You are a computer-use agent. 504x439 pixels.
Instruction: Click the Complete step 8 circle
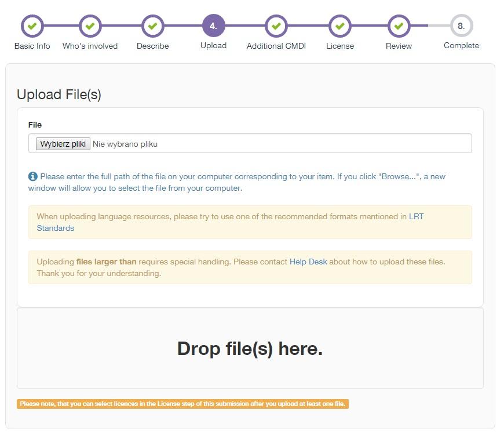pyautogui.click(x=461, y=26)
